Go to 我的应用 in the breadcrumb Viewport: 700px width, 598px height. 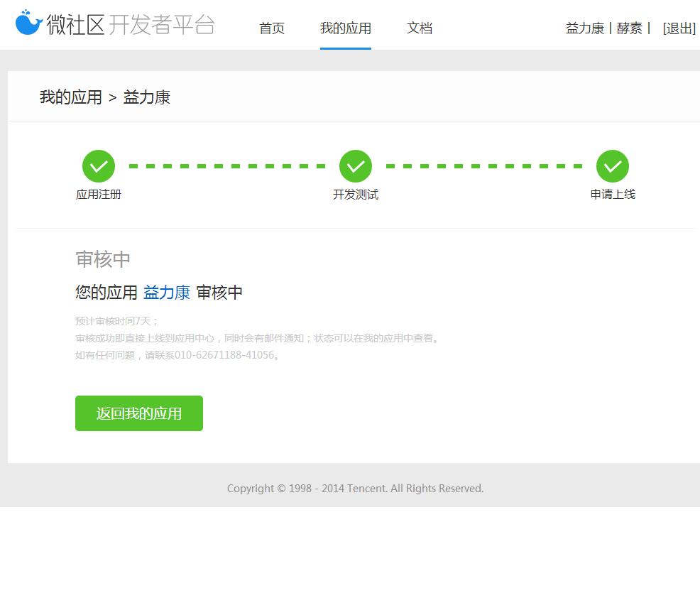click(x=71, y=97)
